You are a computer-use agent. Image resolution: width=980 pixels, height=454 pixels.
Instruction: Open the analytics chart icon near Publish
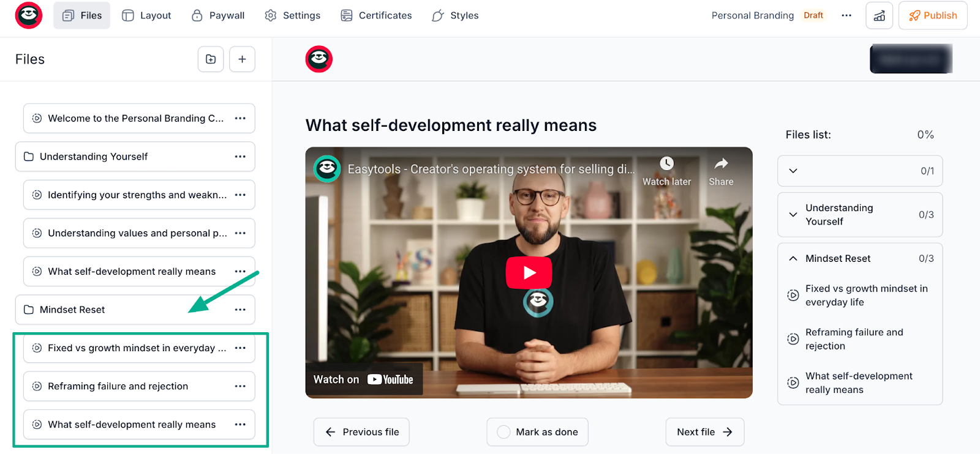[879, 15]
